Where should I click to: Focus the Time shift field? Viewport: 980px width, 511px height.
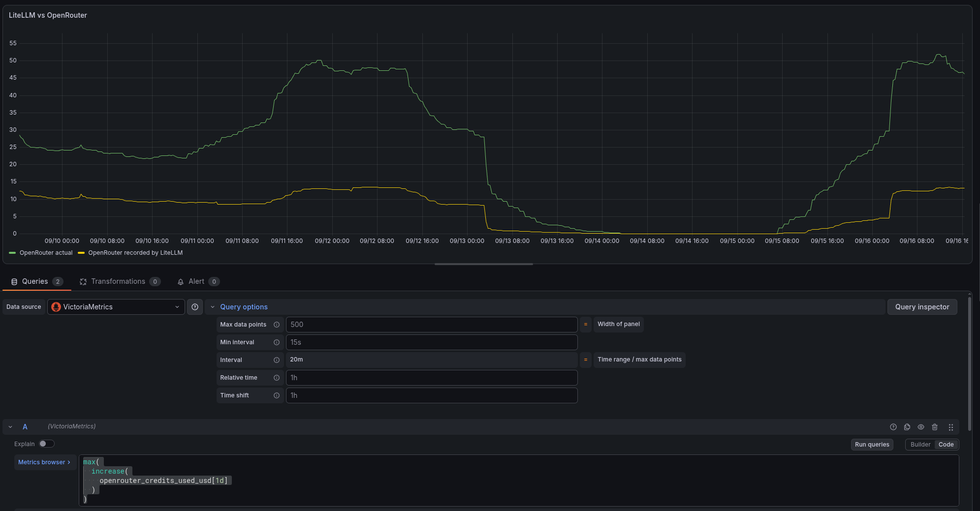pyautogui.click(x=431, y=395)
